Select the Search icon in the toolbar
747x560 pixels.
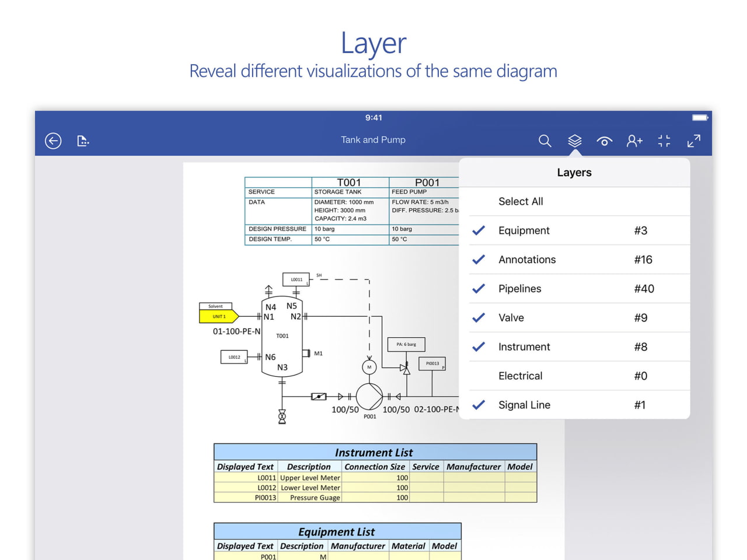[544, 141]
